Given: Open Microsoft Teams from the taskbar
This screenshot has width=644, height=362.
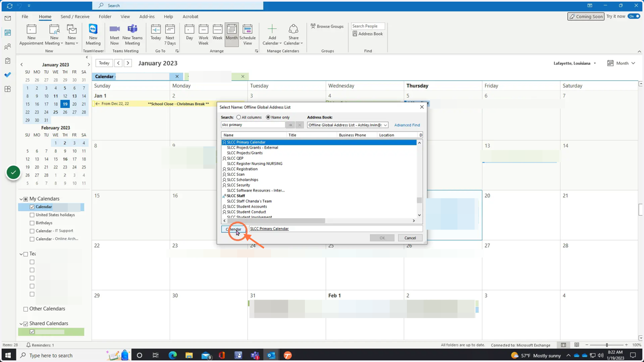Looking at the screenshot, I should click(255, 356).
